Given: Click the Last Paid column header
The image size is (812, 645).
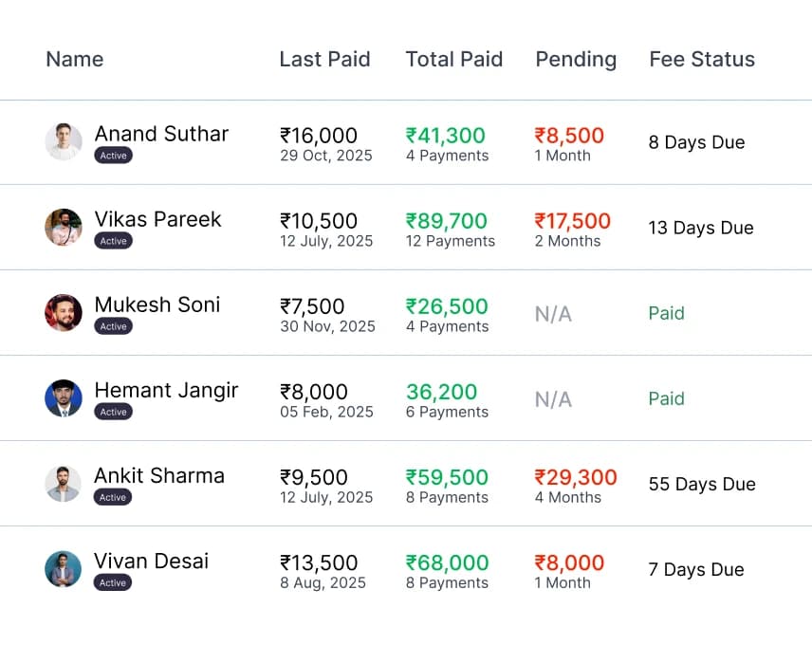Looking at the screenshot, I should 324,59.
